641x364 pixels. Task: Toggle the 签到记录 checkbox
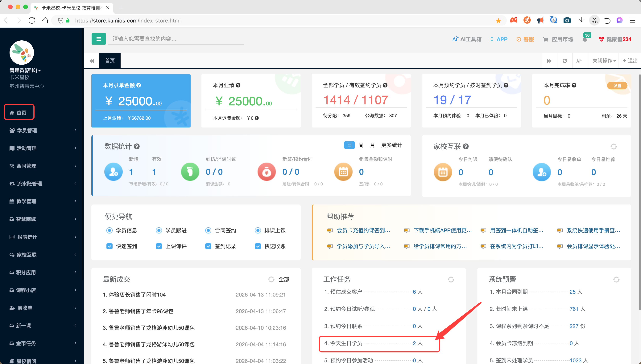(208, 246)
